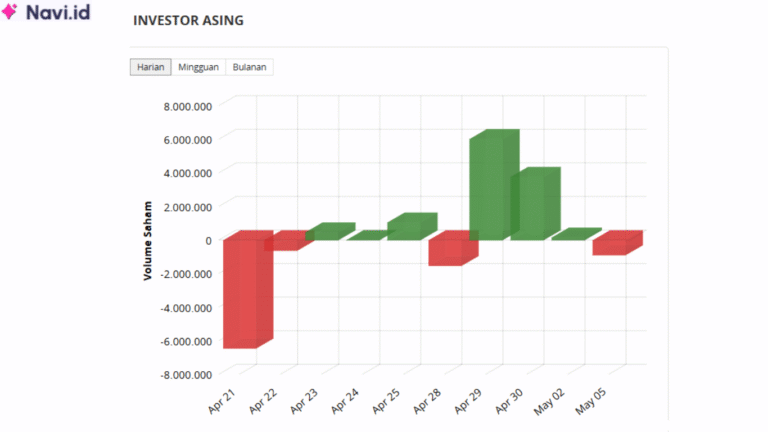Select the thin green May 02 bar
768x432 pixels.
570,235
